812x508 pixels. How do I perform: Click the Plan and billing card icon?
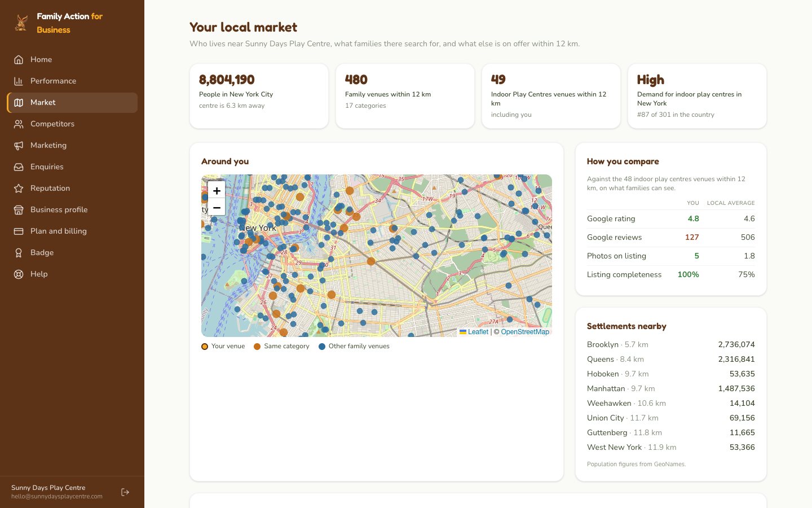[19, 231]
